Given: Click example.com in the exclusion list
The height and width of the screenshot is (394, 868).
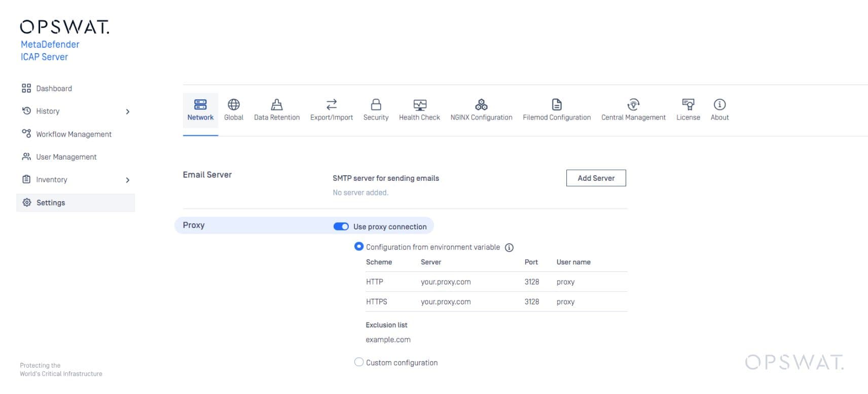Looking at the screenshot, I should pyautogui.click(x=388, y=340).
